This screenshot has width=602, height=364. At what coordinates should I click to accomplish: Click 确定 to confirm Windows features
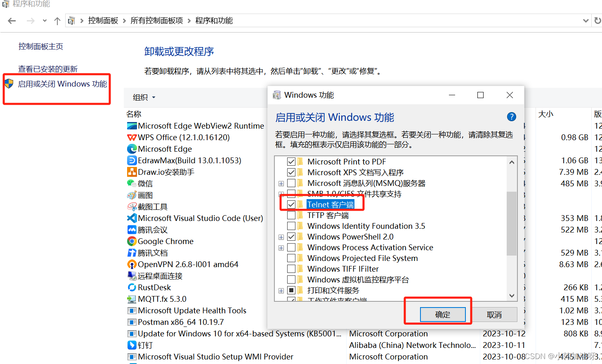pos(443,315)
